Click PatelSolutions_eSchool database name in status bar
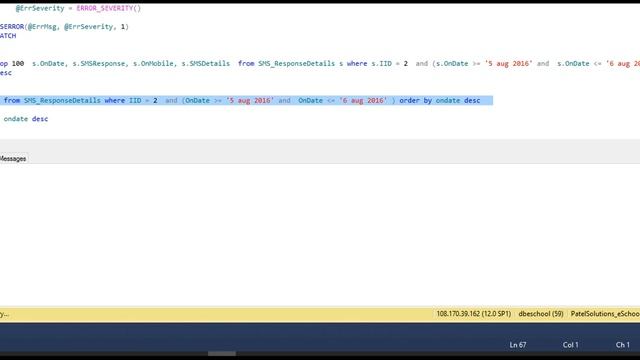The width and height of the screenshot is (640, 360). (605, 314)
